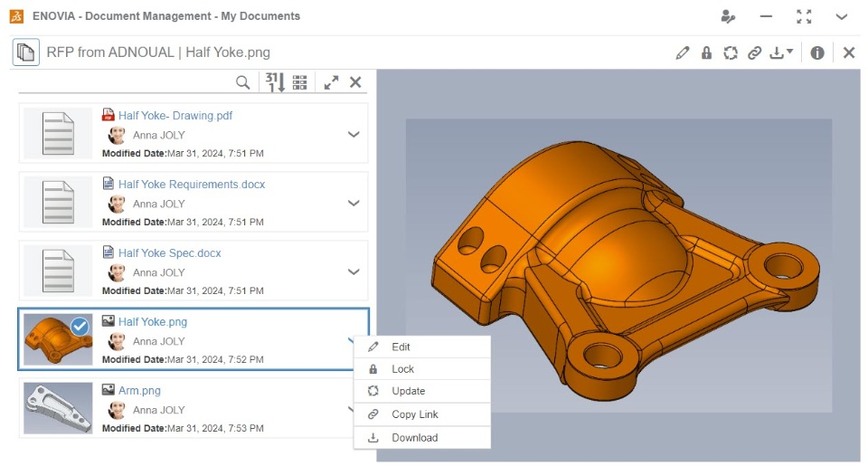Expand chevron for Half Yoke- Drawing.pdf
Screen dimensions: 868x466
click(354, 135)
